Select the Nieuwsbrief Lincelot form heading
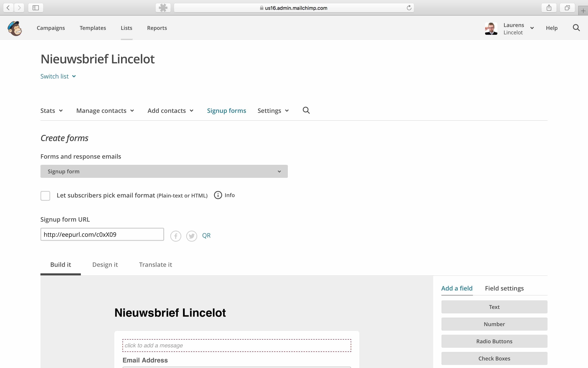Image resolution: width=588 pixels, height=368 pixels. (170, 313)
